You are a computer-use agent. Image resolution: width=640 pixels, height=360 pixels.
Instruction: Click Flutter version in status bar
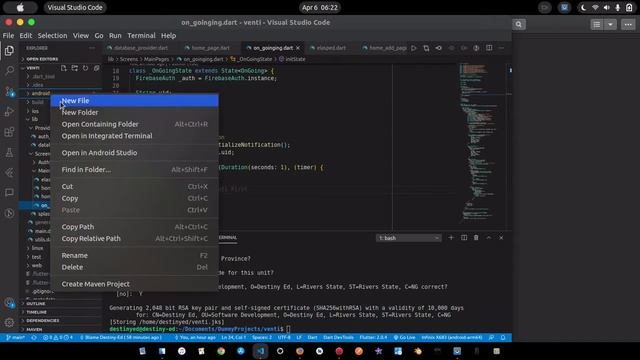point(373,338)
